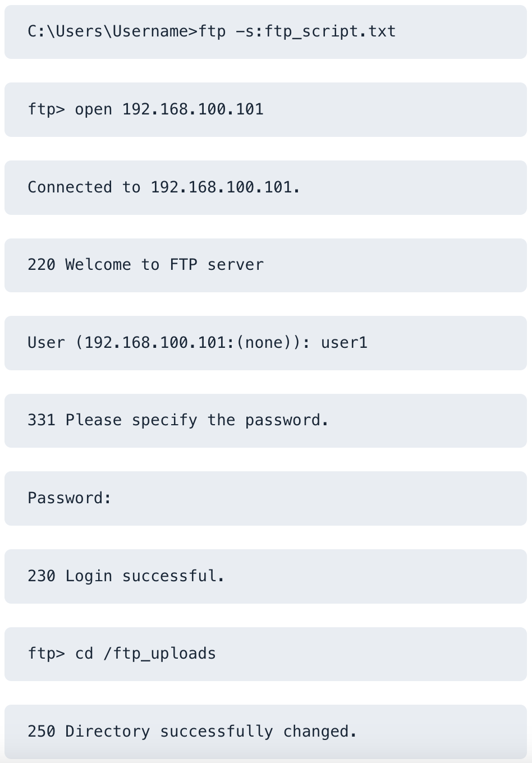Click the "user1" username text
Image resolution: width=532 pixels, height=763 pixels.
click(x=344, y=343)
